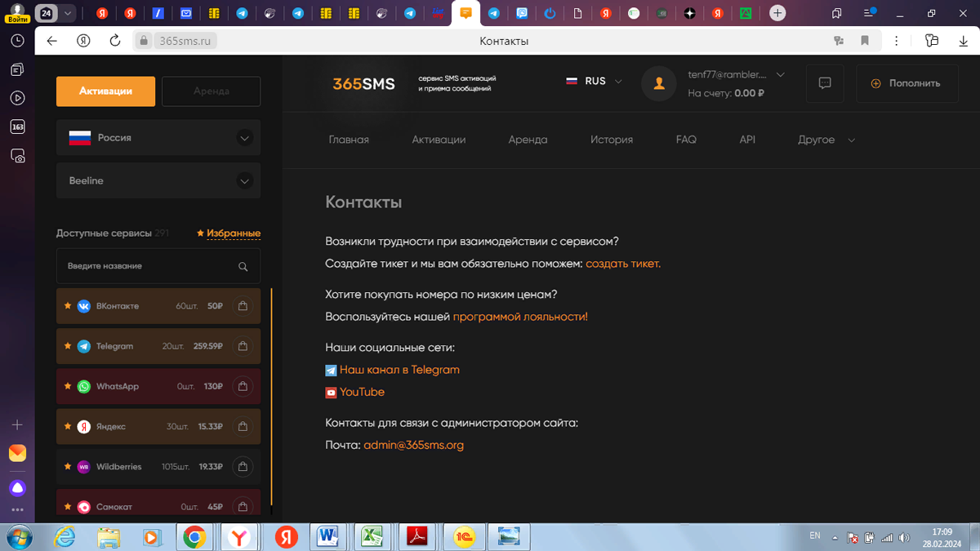Open the 'программой лояльности' link
This screenshot has height=551, width=980.
pyautogui.click(x=520, y=317)
